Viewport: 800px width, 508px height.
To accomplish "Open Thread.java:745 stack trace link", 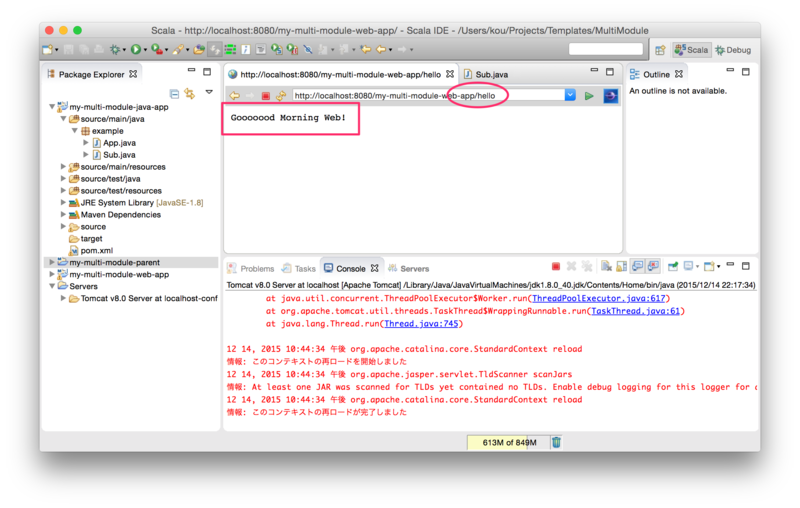I will (421, 324).
